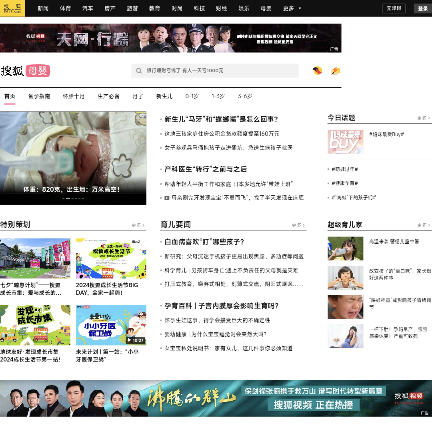Screen dimensions: 432x431
Task: Open 房产 in the top navigation bar
Action: [110, 8]
